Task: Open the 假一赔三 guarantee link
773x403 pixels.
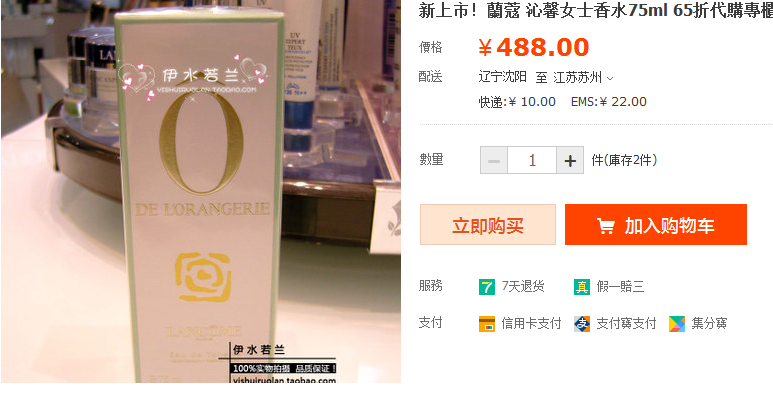Action: [620, 287]
